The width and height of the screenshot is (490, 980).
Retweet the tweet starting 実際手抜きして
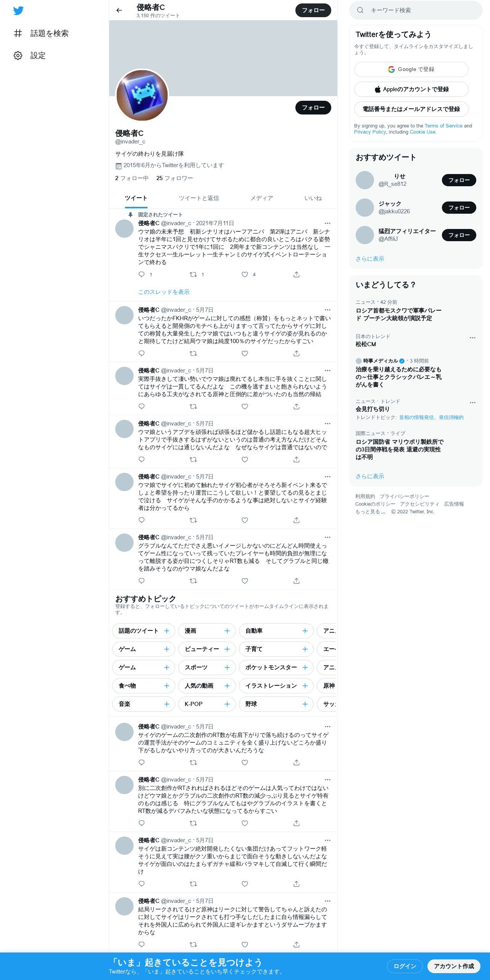(x=193, y=406)
